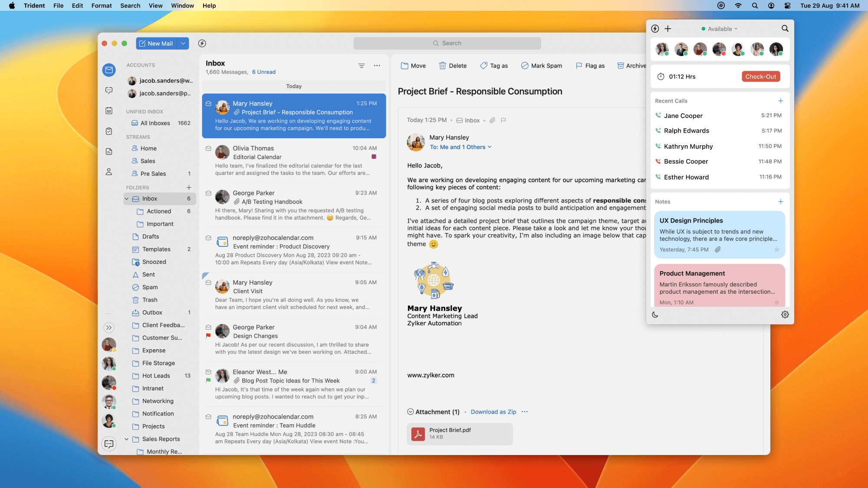This screenshot has height=488, width=868.
Task: Toggle red flag on Design Changes email
Action: tap(208, 336)
